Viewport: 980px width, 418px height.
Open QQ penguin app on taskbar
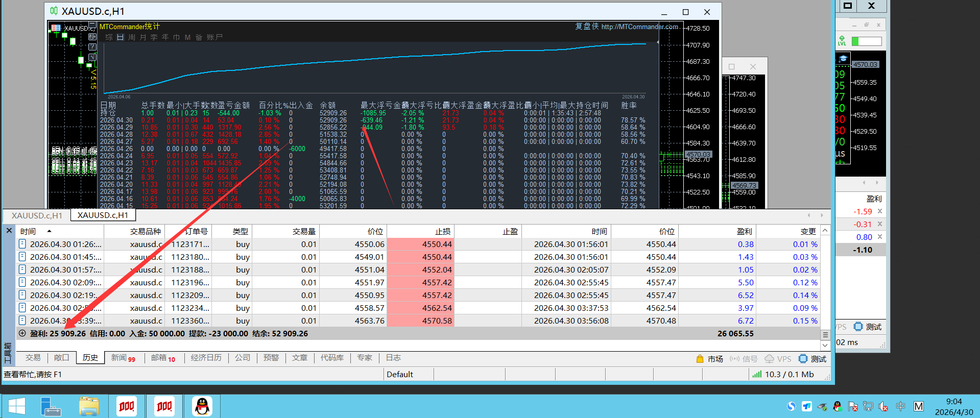click(x=202, y=406)
